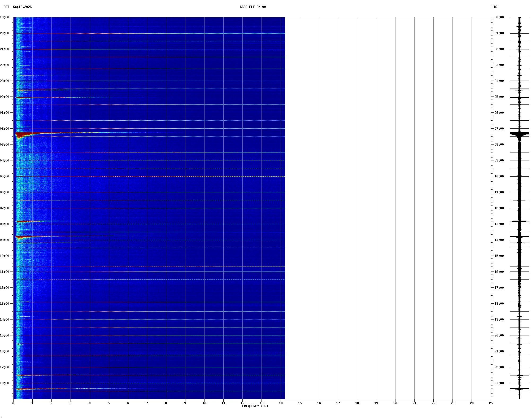Click the 25 Hz frequency tick label

[491, 403]
